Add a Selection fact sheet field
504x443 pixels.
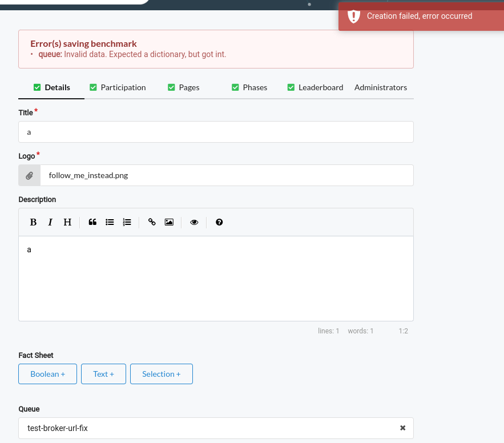[x=162, y=374]
